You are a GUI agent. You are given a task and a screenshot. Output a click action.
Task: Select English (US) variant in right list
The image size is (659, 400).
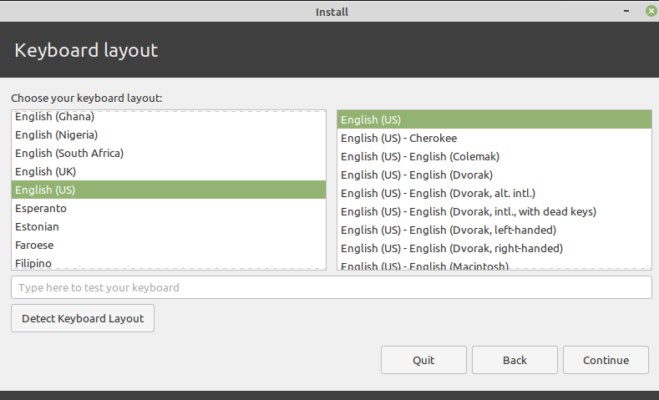point(371,120)
